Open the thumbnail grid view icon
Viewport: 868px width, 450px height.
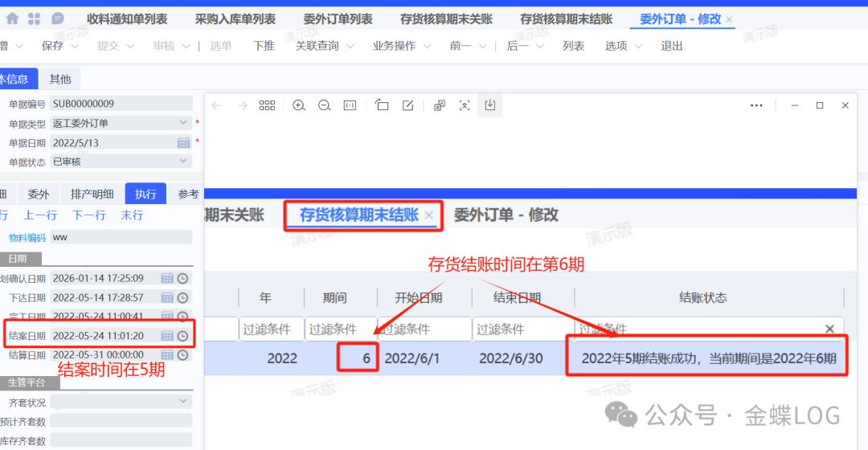(x=267, y=105)
